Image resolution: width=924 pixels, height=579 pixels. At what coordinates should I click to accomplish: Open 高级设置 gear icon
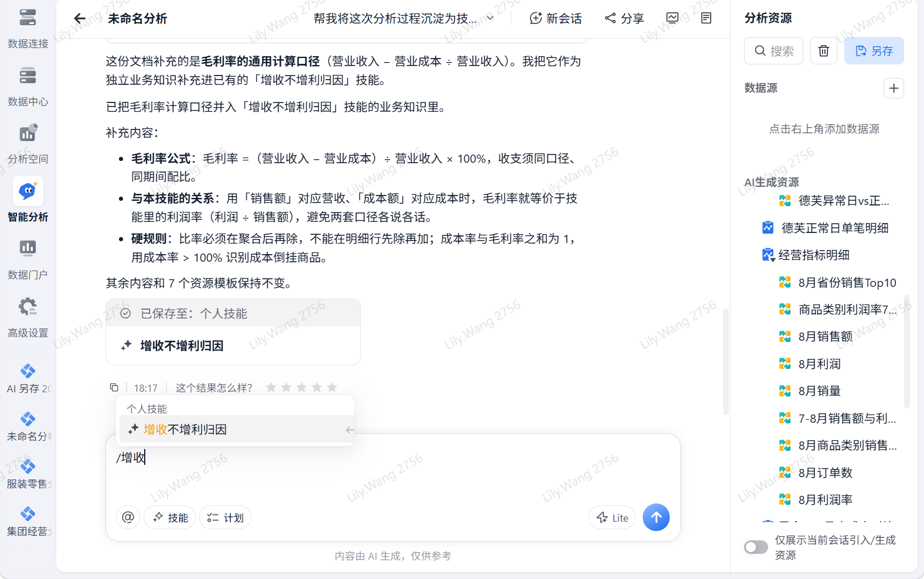[x=28, y=307]
